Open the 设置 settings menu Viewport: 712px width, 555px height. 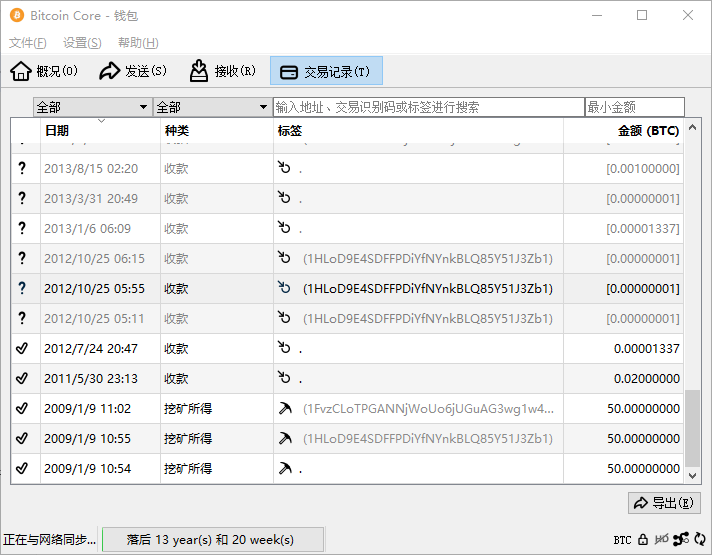(82, 43)
